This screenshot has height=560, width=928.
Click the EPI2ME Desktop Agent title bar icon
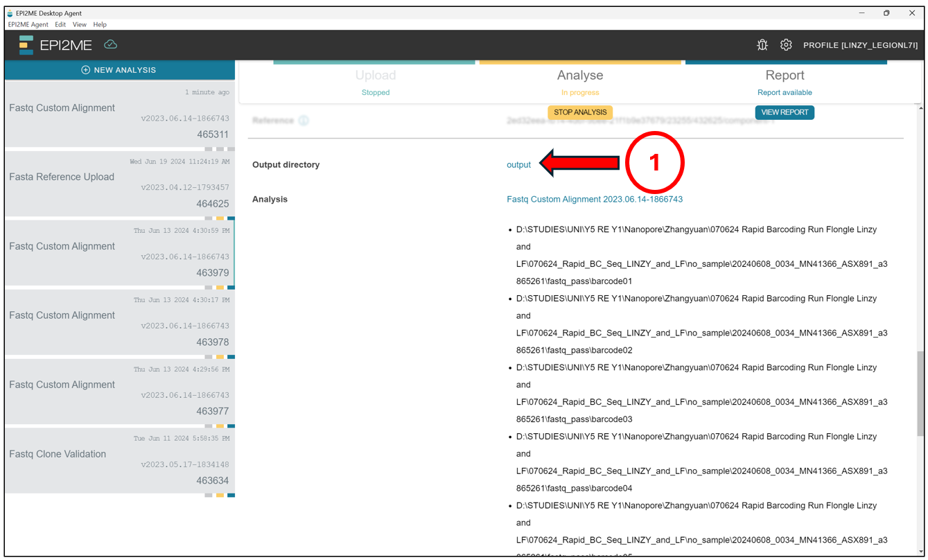point(10,13)
